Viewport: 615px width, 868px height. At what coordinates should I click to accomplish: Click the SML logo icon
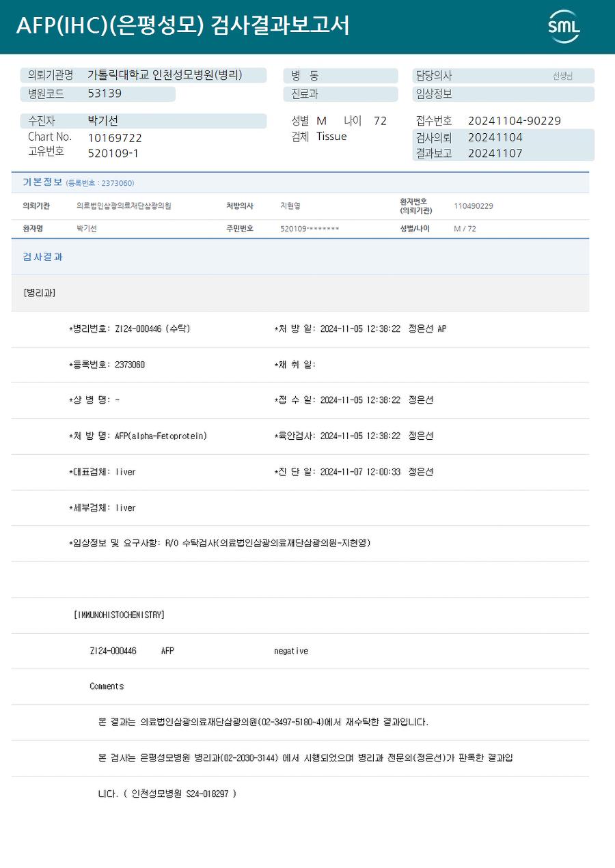[564, 27]
